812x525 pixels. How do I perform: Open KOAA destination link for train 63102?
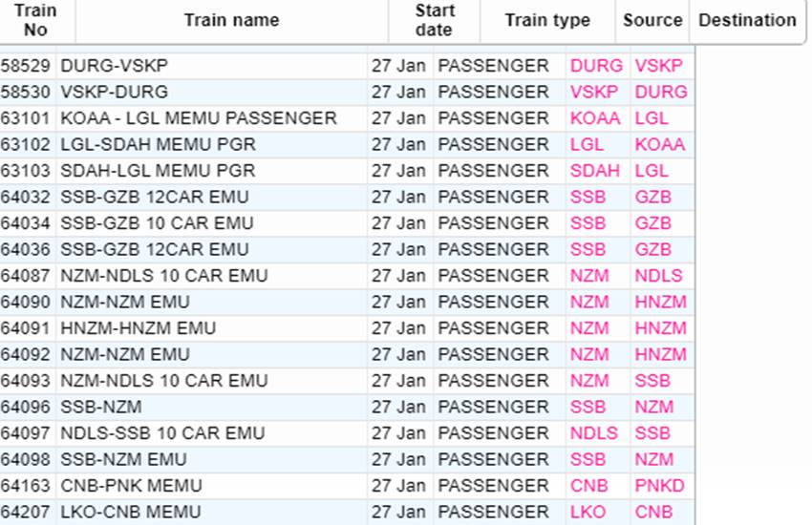pyautogui.click(x=660, y=144)
